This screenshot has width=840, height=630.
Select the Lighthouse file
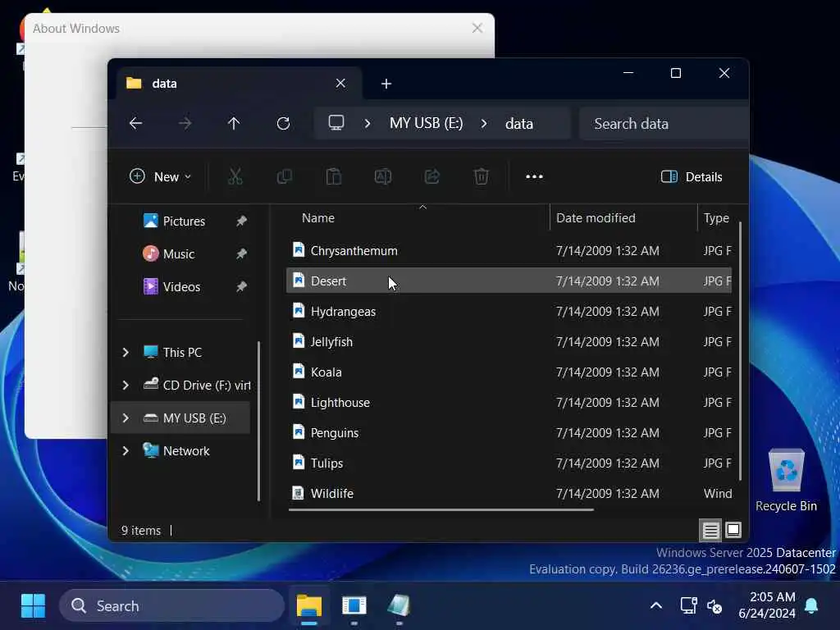tap(509, 402)
